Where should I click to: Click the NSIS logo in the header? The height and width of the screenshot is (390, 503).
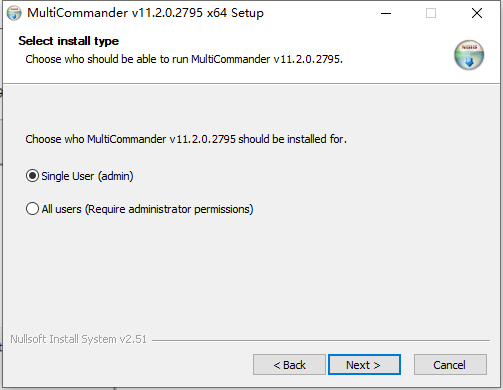[x=469, y=55]
